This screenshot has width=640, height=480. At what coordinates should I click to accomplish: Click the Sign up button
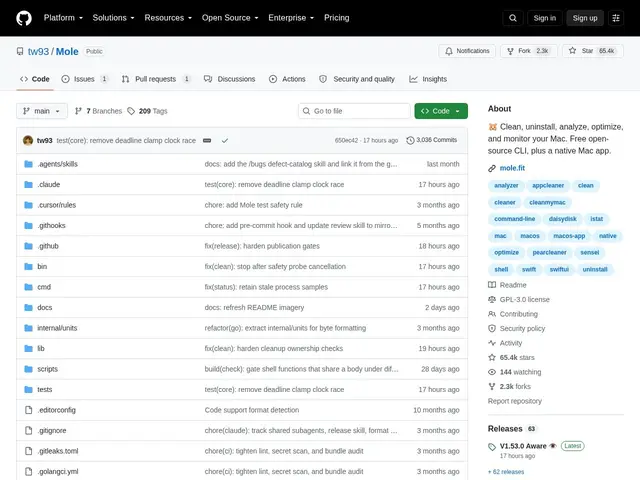(x=585, y=18)
